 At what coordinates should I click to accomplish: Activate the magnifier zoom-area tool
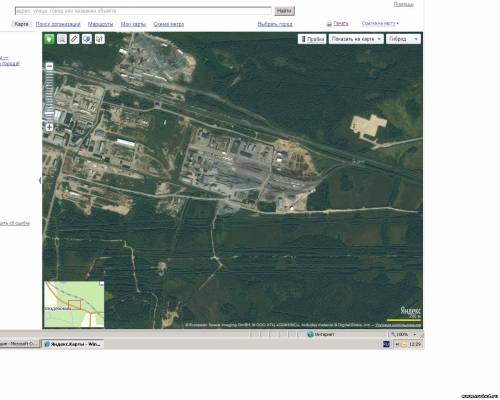pos(62,39)
